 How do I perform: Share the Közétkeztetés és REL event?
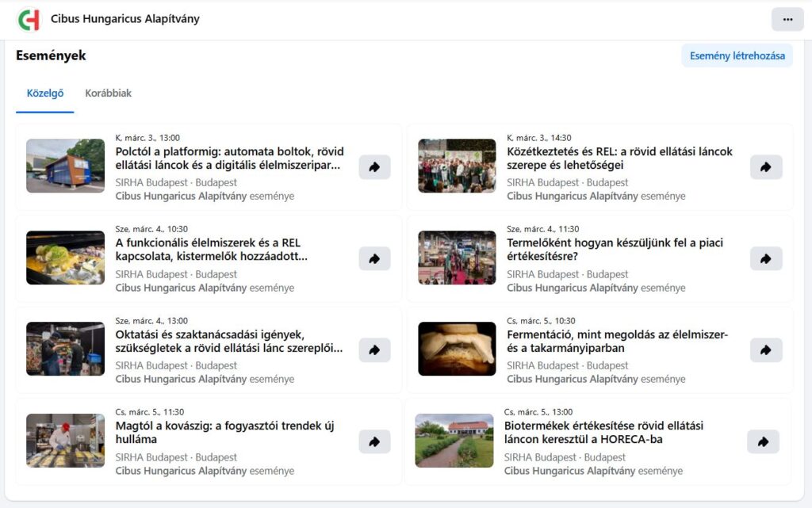pyautogui.click(x=766, y=167)
